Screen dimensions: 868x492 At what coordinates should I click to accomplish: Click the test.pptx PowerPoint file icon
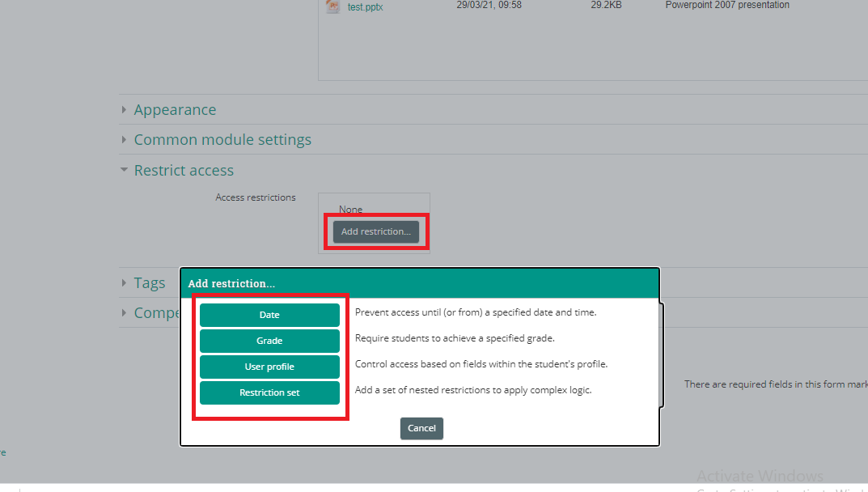tap(332, 6)
